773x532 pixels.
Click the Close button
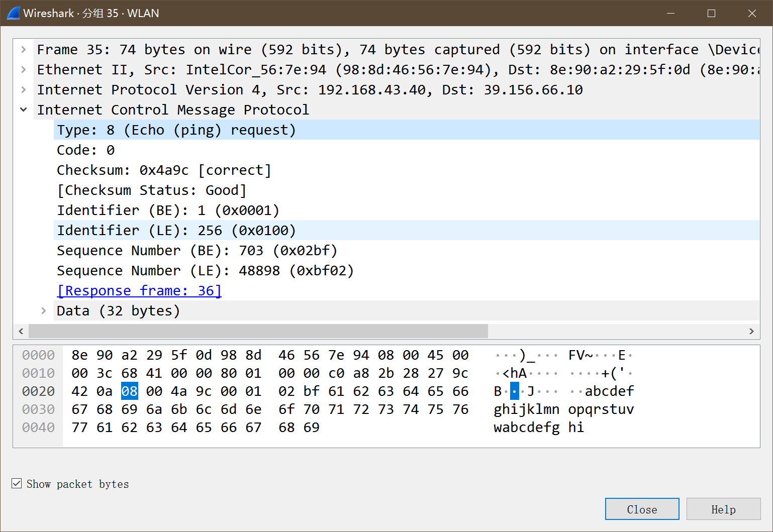click(642, 509)
